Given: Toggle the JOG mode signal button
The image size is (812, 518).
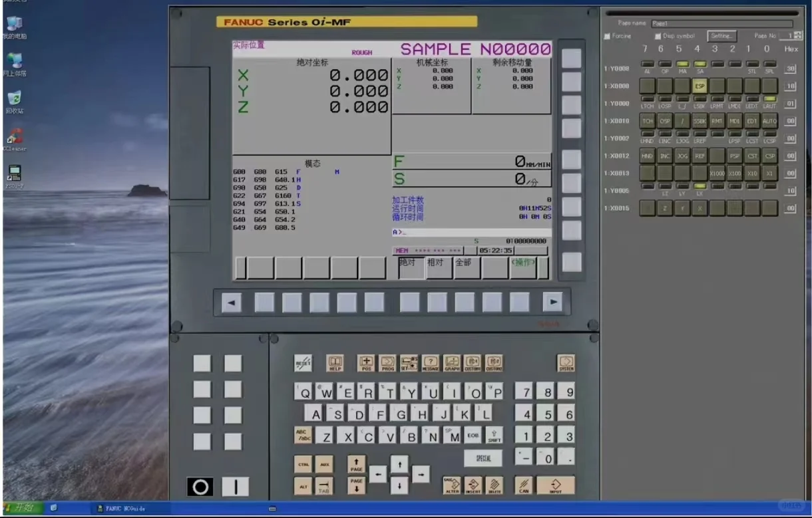Looking at the screenshot, I should coord(682,156).
